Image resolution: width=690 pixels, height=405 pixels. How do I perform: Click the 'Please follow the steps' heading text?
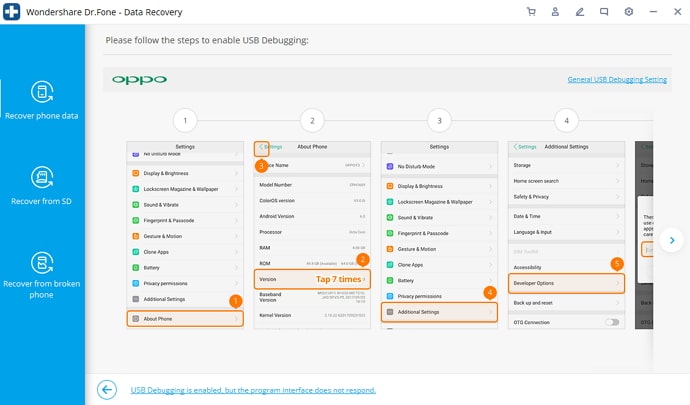(207, 40)
